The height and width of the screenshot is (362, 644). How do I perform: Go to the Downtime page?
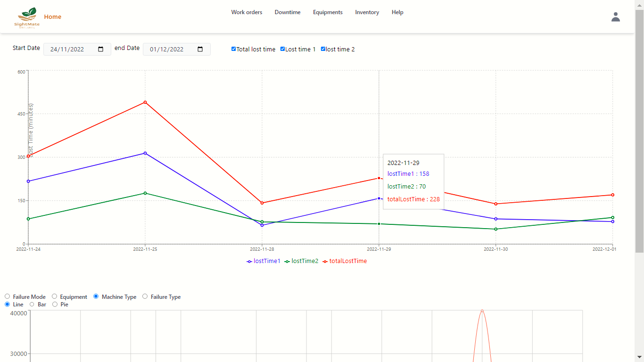point(288,12)
